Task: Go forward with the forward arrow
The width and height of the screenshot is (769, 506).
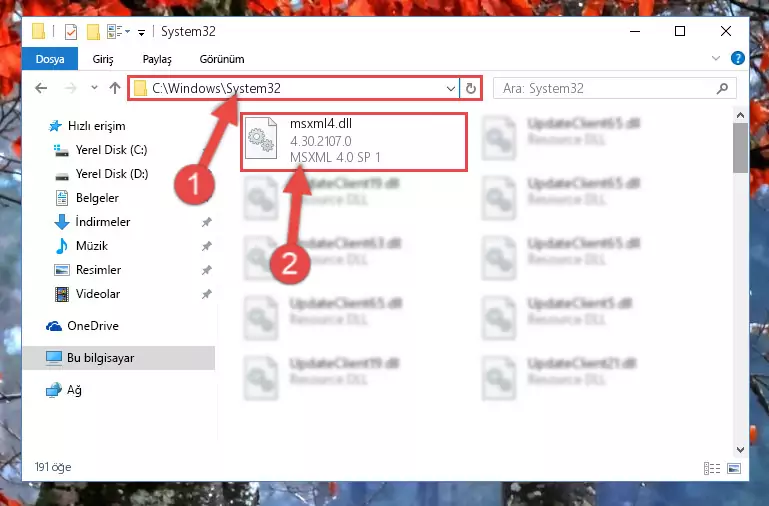Action: (x=71, y=88)
